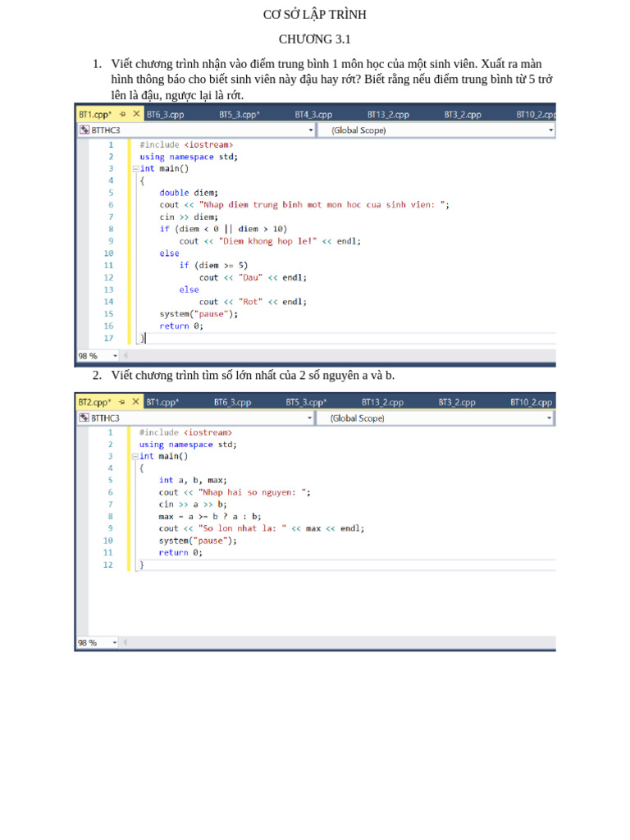
Task: Open BTTHC3 project dropdown in BT1.cpp editor
Action: [x=310, y=130]
